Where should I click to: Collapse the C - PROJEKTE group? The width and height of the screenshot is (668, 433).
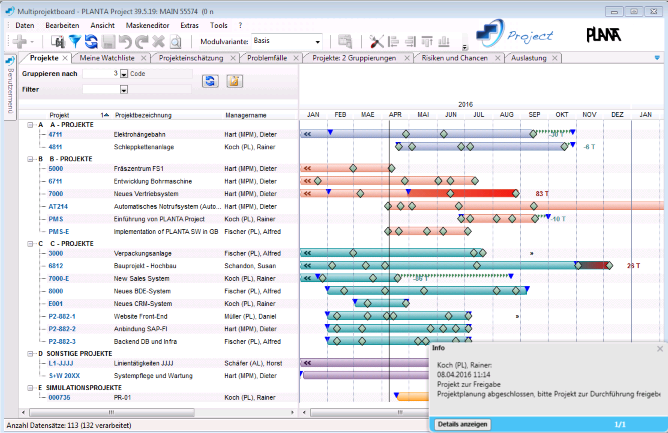pos(30,244)
